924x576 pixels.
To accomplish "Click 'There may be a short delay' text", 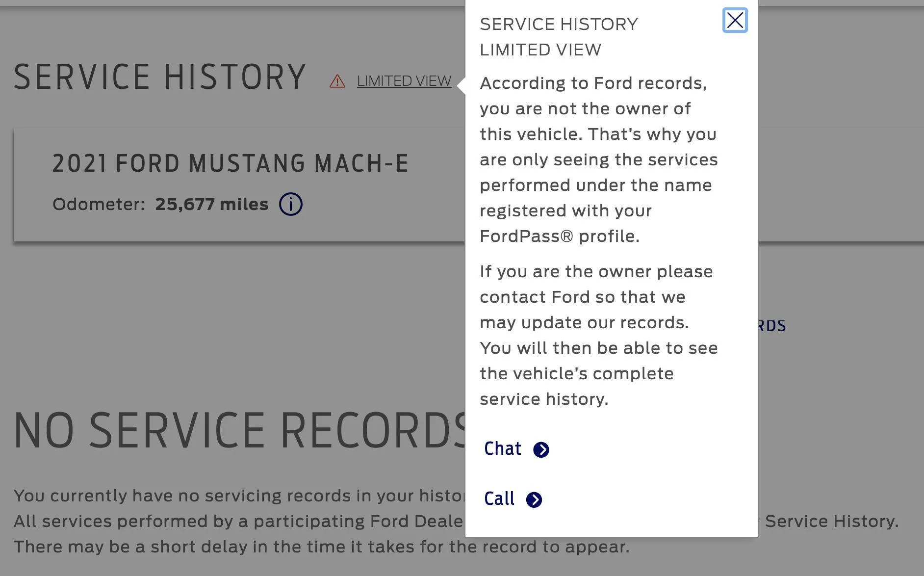I will [321, 547].
